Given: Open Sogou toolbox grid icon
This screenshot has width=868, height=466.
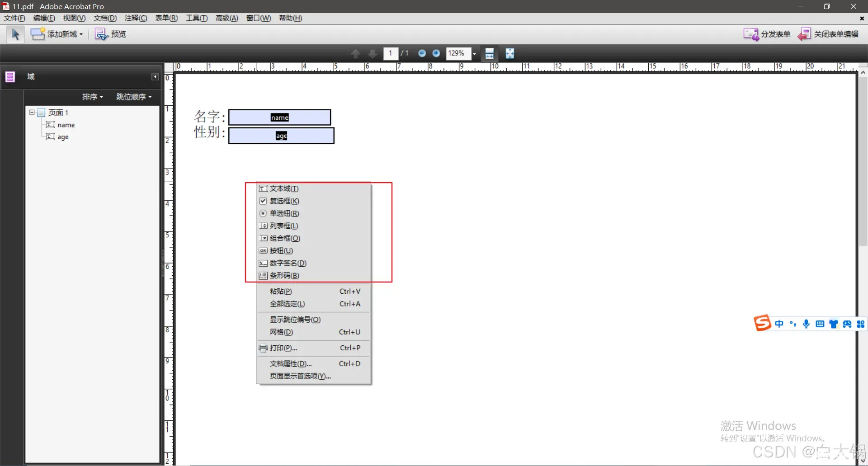Looking at the screenshot, I should click(860, 324).
